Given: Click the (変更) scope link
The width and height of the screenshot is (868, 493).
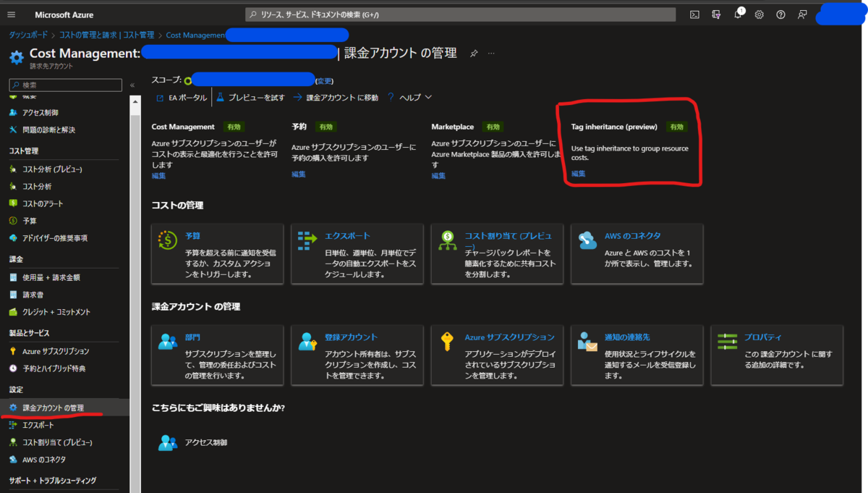Looking at the screenshot, I should [324, 80].
